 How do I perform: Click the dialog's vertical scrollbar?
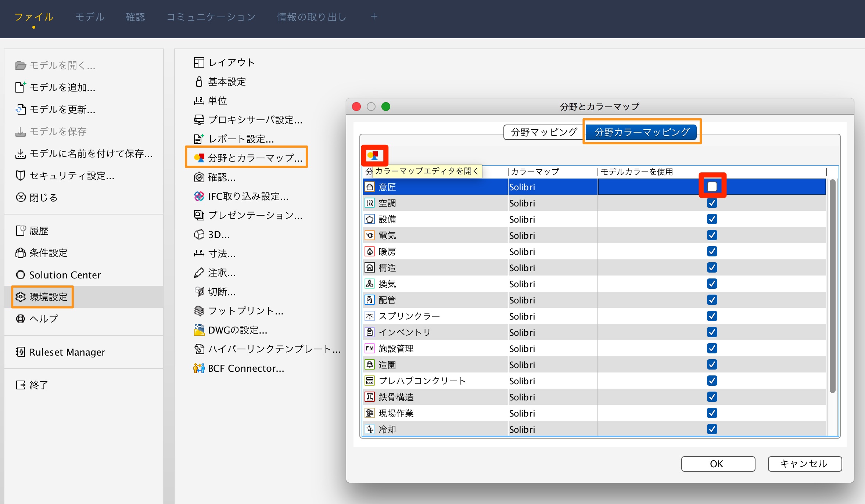point(832,287)
